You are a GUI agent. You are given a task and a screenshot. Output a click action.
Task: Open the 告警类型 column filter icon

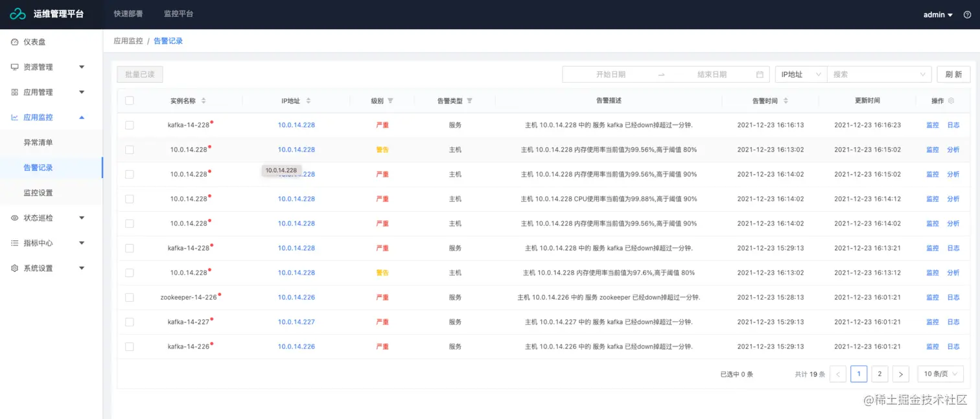click(469, 101)
